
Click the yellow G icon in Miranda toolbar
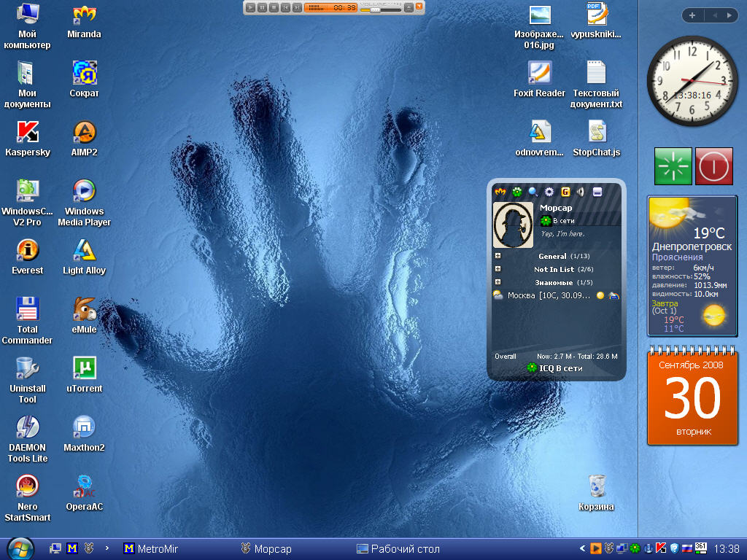pos(565,192)
